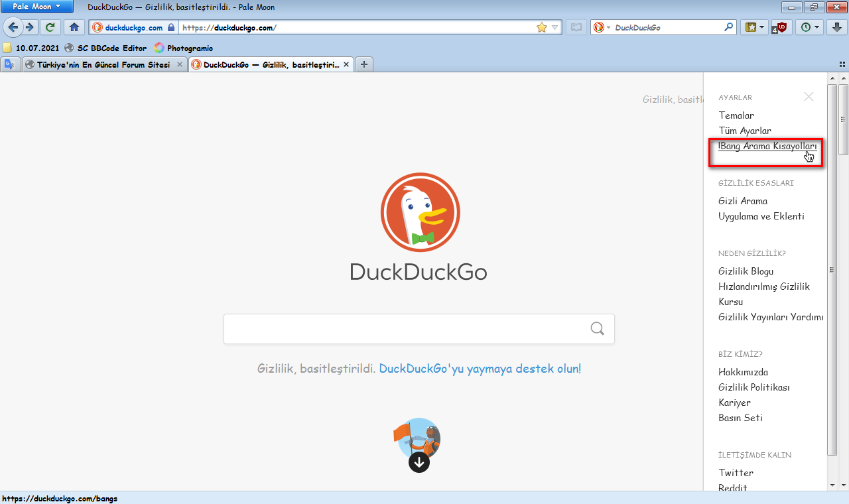Click scrollbar up arrow at page right
The height and width of the screenshot is (504, 849).
coord(843,78)
